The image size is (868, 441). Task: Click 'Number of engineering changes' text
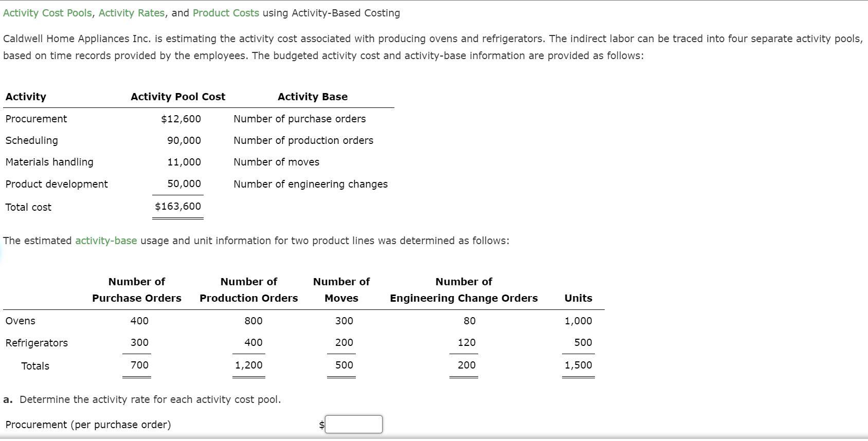click(x=311, y=184)
